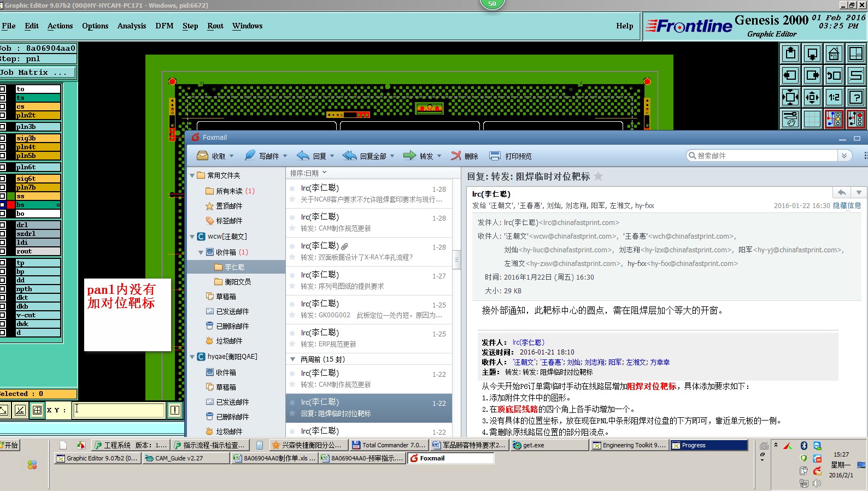Click the angle measurement icon beside XY field

(20, 410)
